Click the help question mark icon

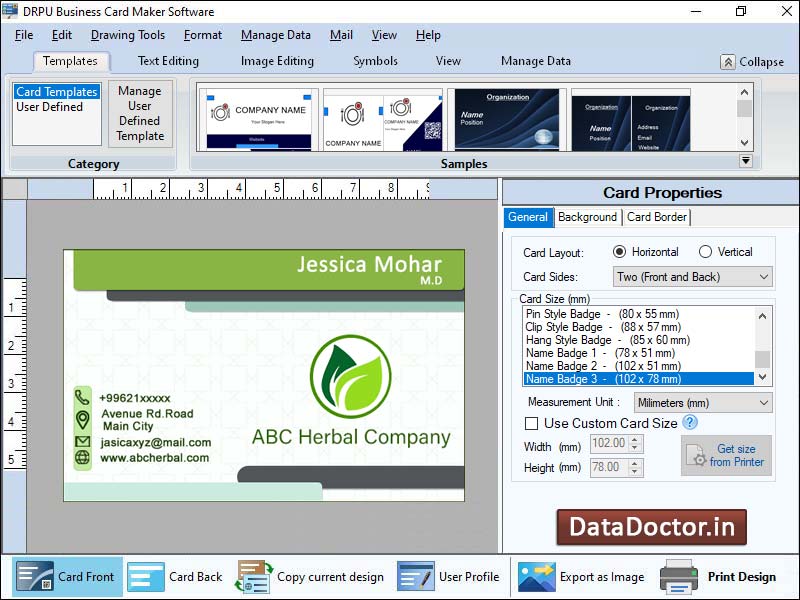tap(690, 423)
